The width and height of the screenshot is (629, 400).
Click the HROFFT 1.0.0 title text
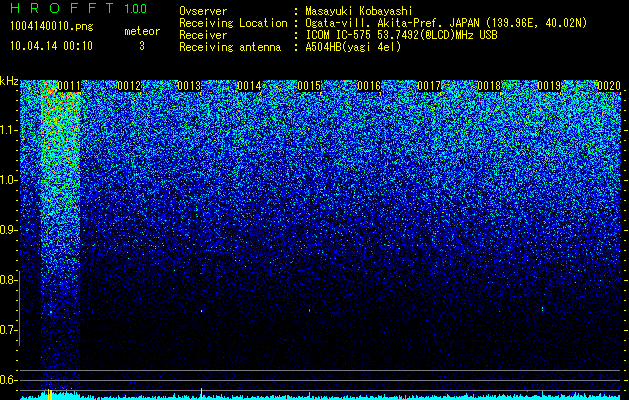[x=79, y=8]
